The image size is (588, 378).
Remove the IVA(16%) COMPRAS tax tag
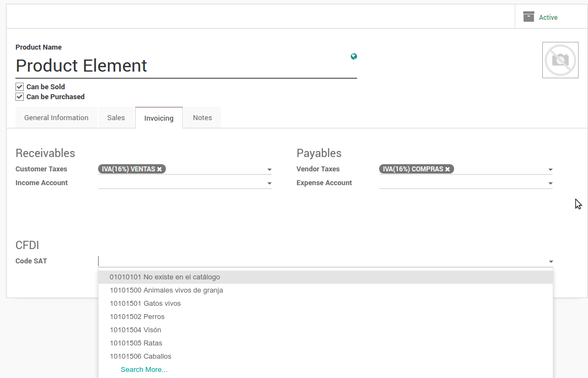tap(447, 169)
